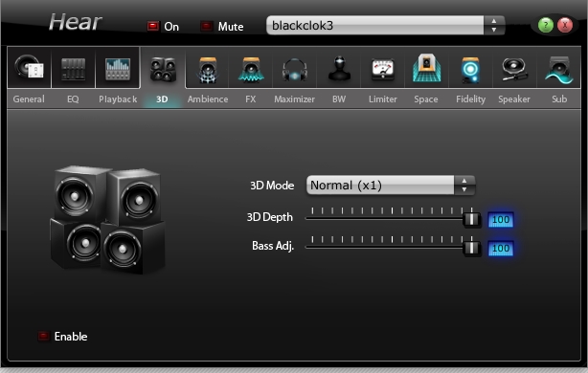588x373 pixels.
Task: Click the 3D Depth slider handle
Action: (472, 219)
